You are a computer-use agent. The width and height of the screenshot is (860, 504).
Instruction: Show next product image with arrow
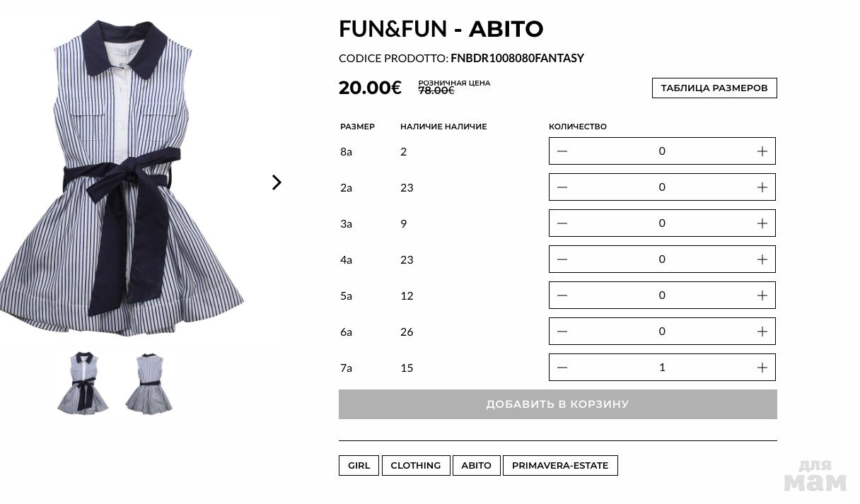(277, 182)
